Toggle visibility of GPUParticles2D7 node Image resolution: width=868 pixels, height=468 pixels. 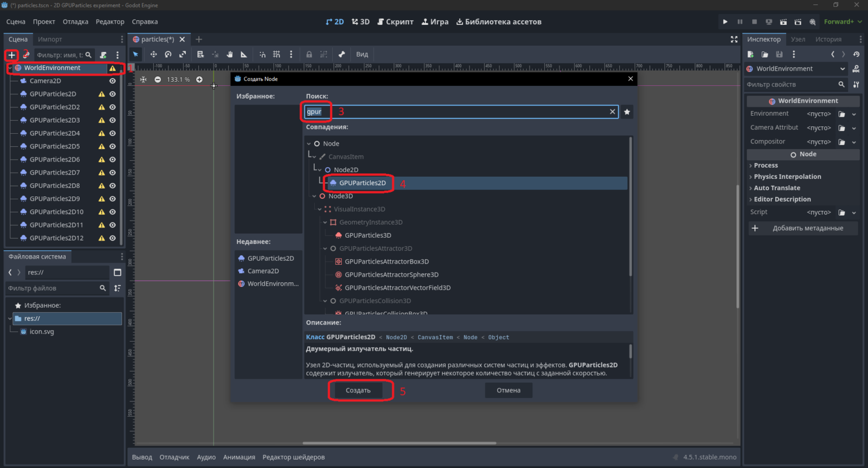pyautogui.click(x=112, y=172)
